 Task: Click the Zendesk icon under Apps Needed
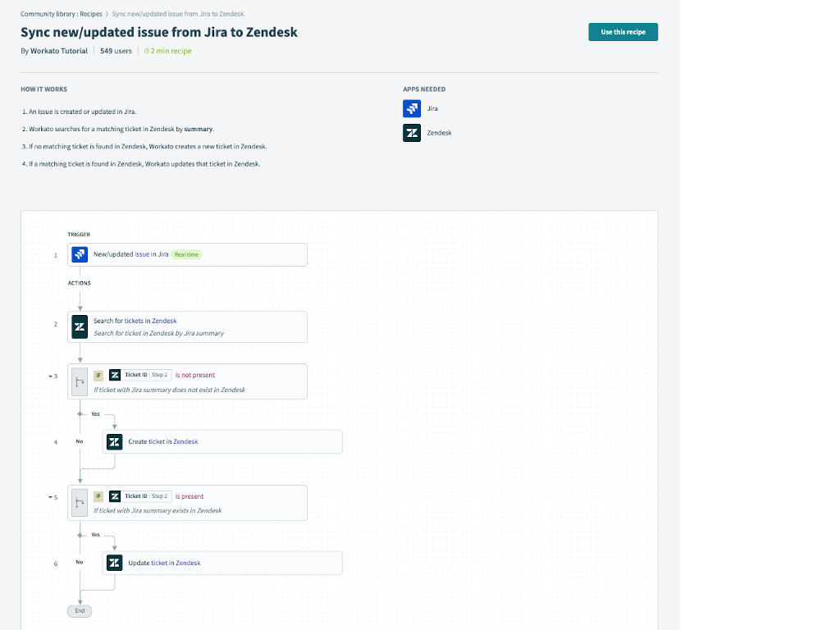411,132
